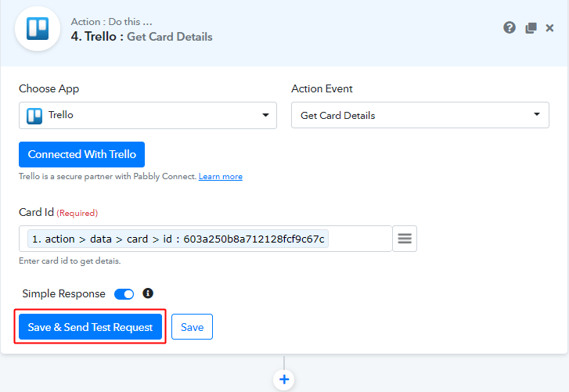This screenshot has height=392, width=569.
Task: Click the Save button
Action: pyautogui.click(x=192, y=327)
